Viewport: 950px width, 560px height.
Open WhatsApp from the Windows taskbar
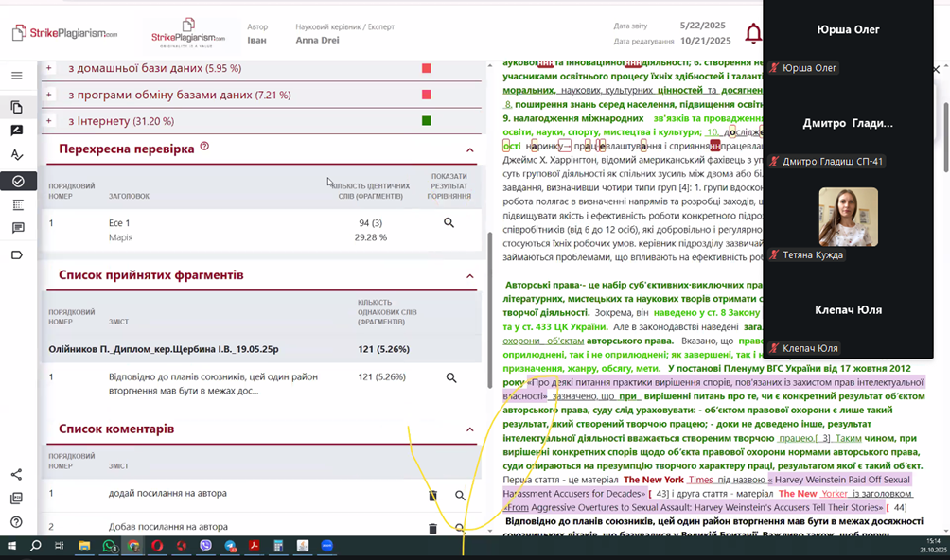(x=109, y=546)
